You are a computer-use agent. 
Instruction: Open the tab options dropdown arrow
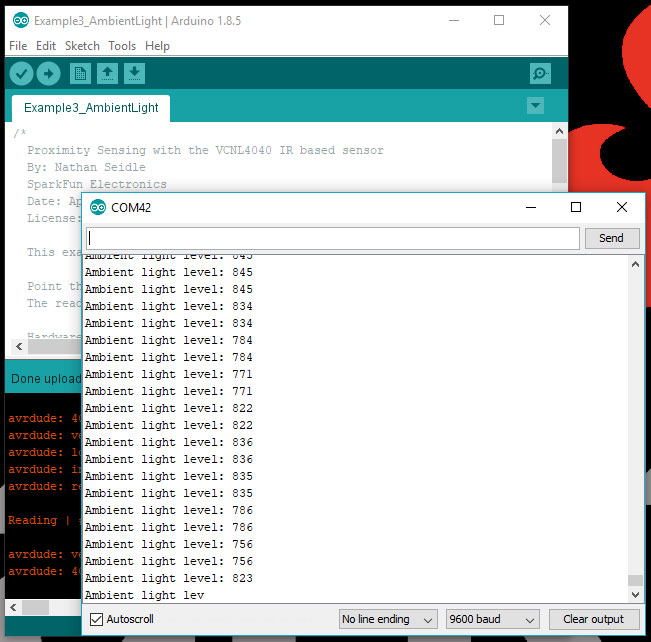pos(535,105)
